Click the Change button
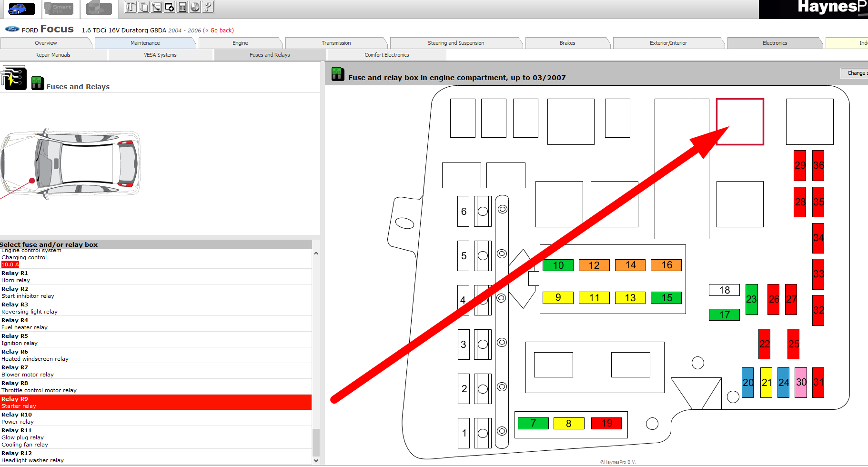 point(855,73)
